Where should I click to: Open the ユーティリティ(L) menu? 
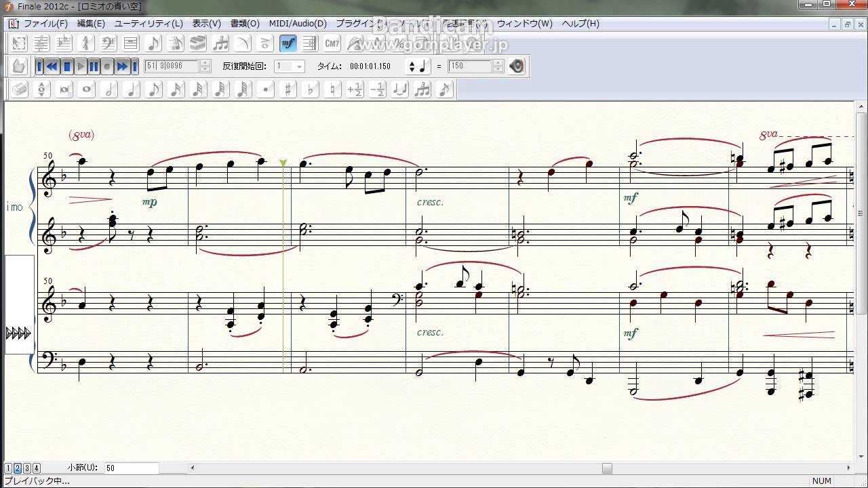(149, 24)
